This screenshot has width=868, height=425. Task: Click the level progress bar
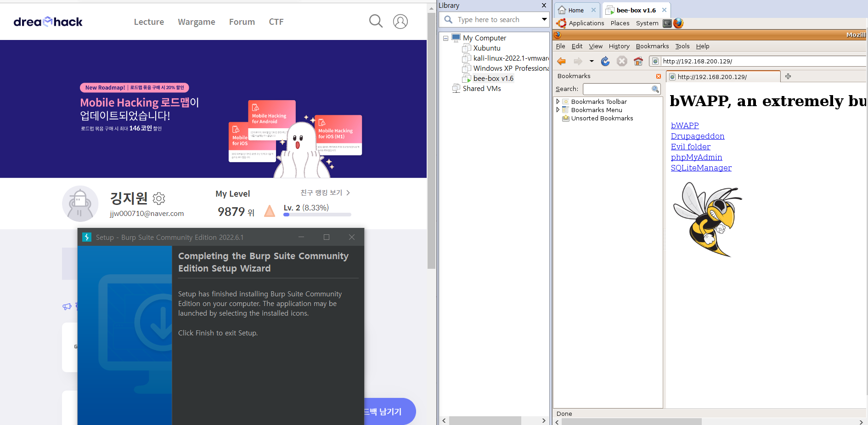click(x=317, y=215)
